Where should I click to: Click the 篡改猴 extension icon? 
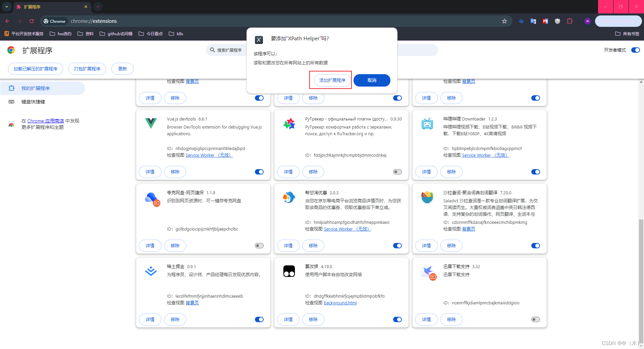tap(289, 271)
